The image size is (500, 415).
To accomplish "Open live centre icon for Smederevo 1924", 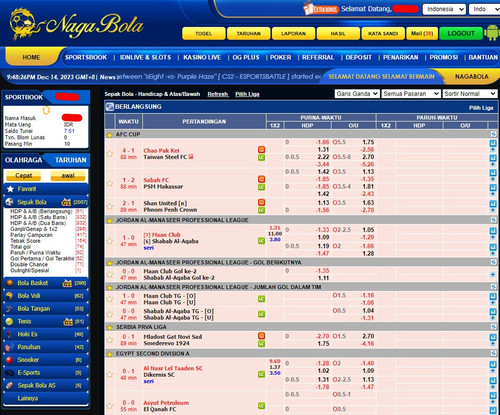I will click(261, 344).
